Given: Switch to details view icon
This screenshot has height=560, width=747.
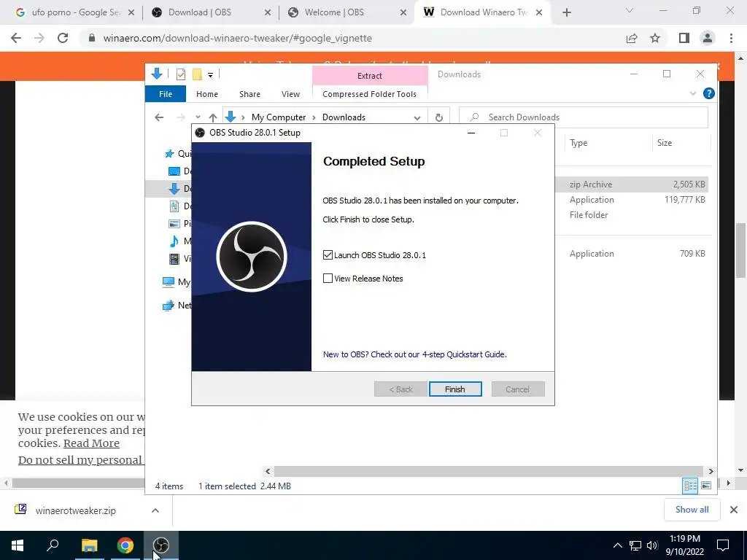Looking at the screenshot, I should click(690, 486).
